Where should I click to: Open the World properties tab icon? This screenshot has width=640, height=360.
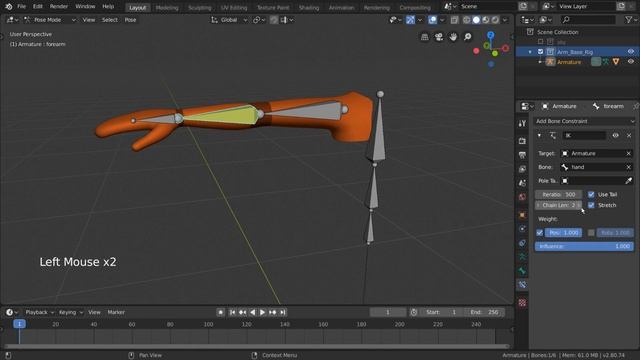(522, 197)
